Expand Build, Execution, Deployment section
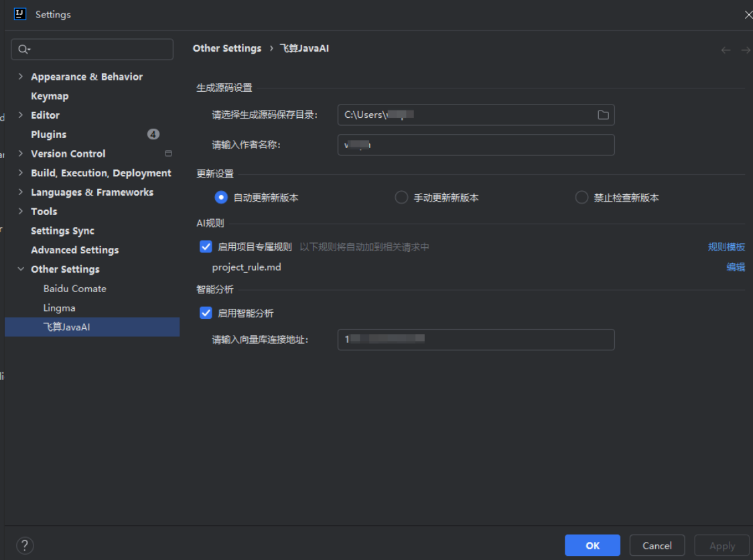The image size is (753, 560). (21, 172)
